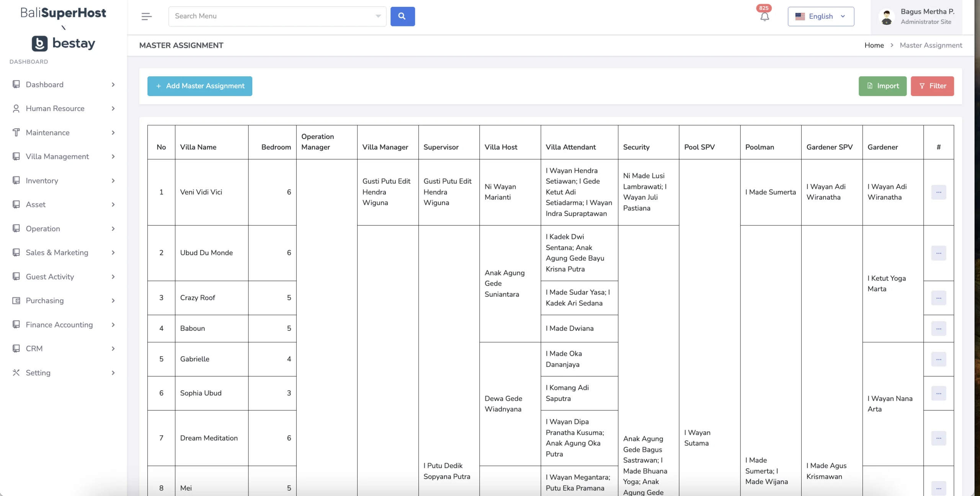Click the Villa Management sidebar icon
Image resolution: width=980 pixels, height=496 pixels.
pos(16,156)
